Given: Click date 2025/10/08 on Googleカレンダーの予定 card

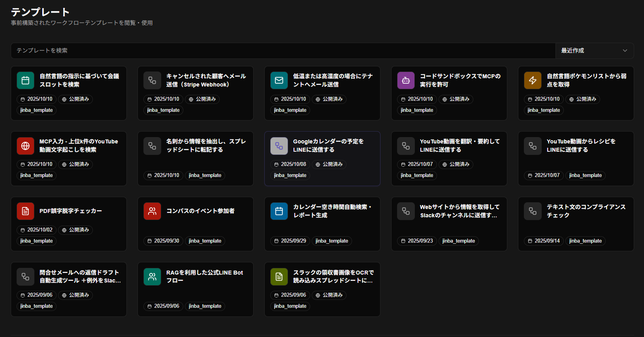Looking at the screenshot, I should coord(290,164).
